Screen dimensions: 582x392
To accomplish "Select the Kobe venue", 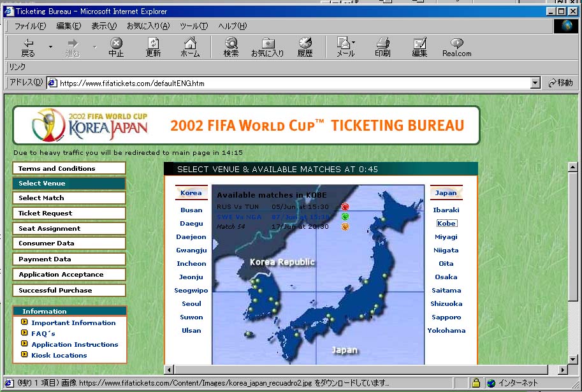I will 446,223.
